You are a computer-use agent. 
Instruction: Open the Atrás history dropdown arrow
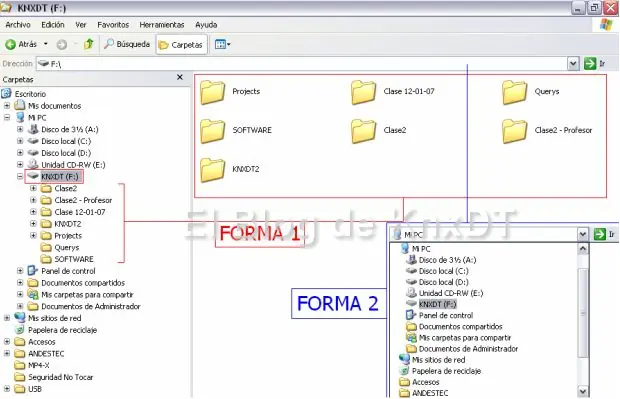pyautogui.click(x=46, y=44)
